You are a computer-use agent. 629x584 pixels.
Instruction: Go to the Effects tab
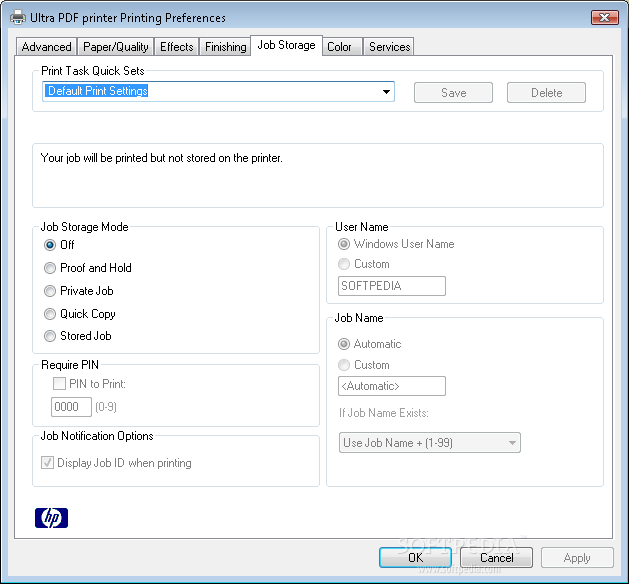pyautogui.click(x=177, y=47)
